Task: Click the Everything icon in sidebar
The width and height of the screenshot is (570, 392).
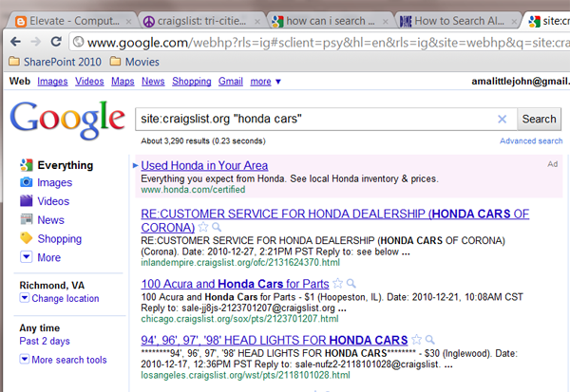Action: [x=27, y=165]
